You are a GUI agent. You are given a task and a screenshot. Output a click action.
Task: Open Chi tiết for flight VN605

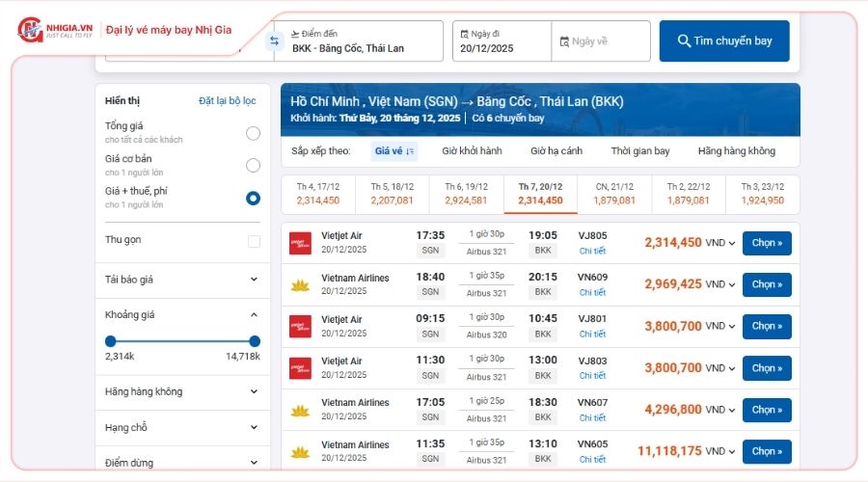pos(592,459)
